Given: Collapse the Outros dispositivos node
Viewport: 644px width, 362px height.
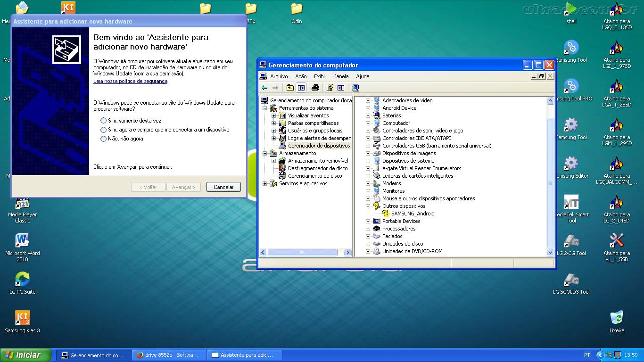Looking at the screenshot, I should click(368, 206).
